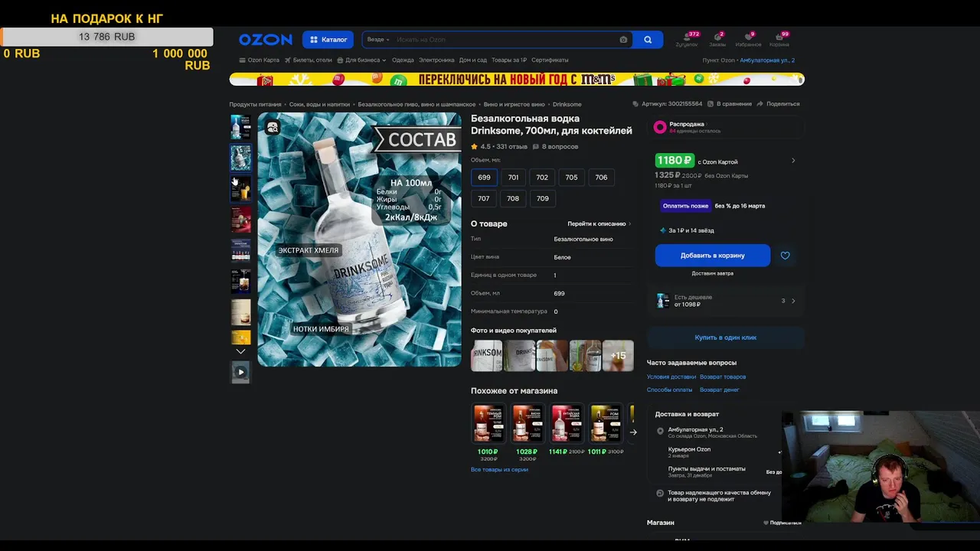This screenshot has width=980, height=551.
Task: Open Возврат денег FAQ link
Action: click(x=720, y=390)
